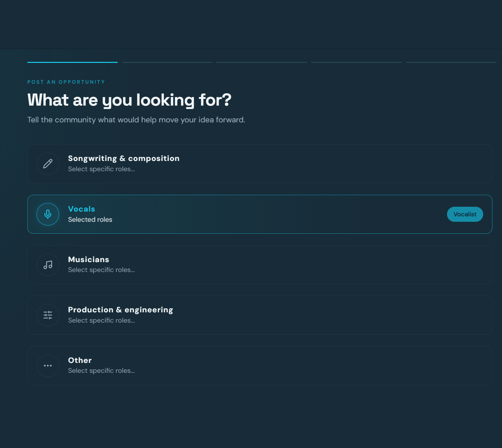
Task: Click the microphone icon on the Vocals card
Action: (x=48, y=214)
